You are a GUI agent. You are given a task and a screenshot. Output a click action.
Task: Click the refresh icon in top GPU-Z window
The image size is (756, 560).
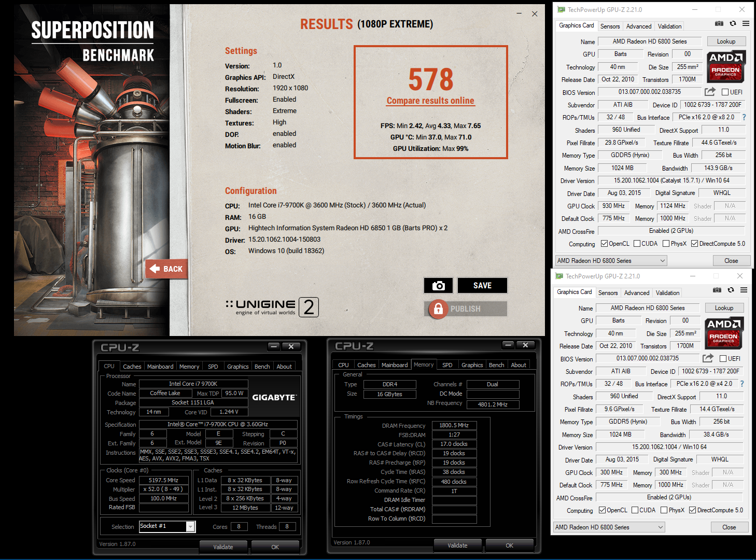733,23
